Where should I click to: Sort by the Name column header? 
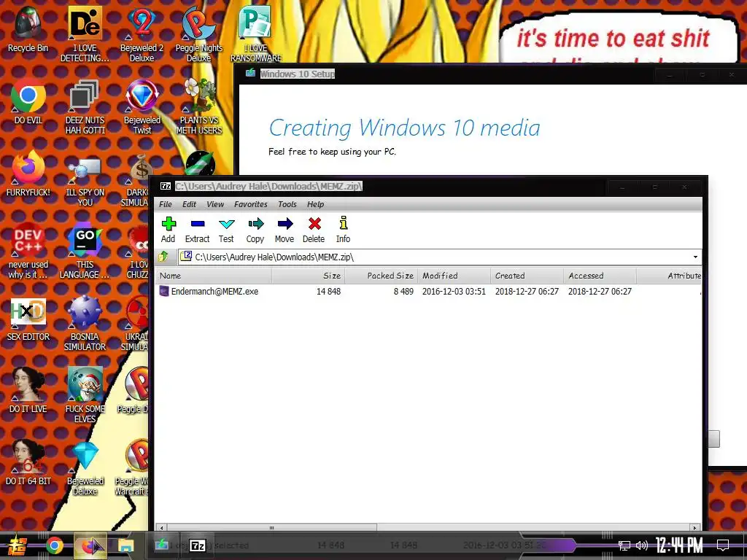214,276
